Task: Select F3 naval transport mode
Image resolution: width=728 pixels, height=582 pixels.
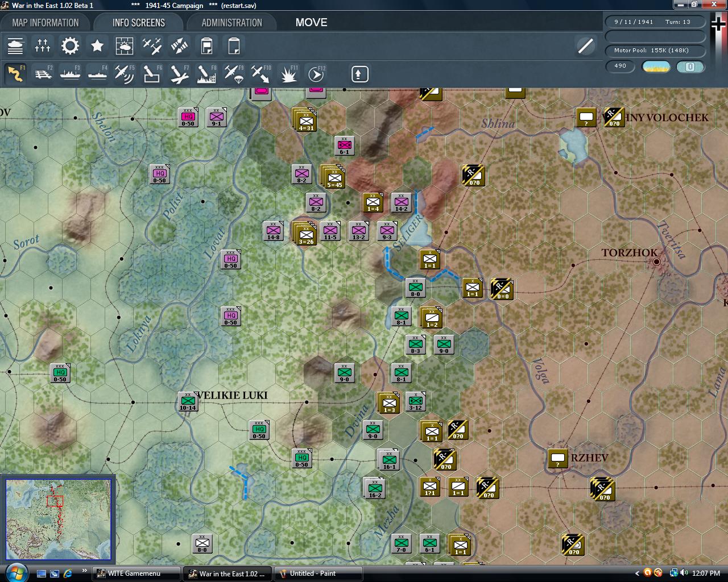Action: pyautogui.click(x=70, y=74)
